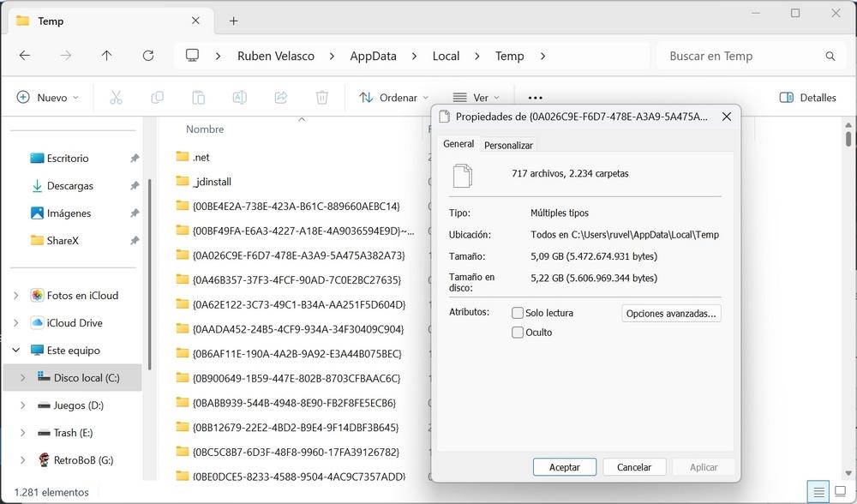Click the navigation pane scrollbar
The height and width of the screenshot is (504, 857).
pos(150,273)
